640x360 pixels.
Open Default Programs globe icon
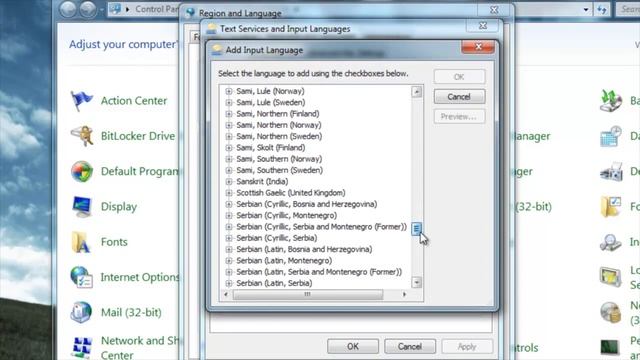click(82, 171)
